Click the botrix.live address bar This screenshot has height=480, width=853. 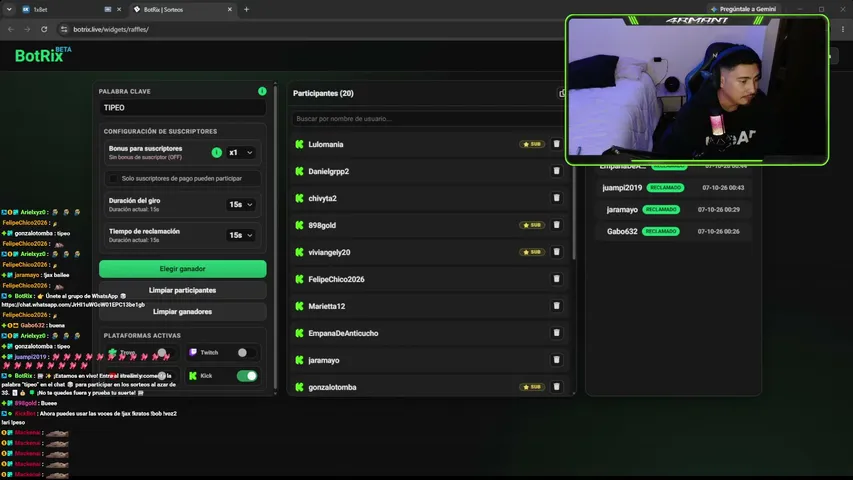point(316,29)
